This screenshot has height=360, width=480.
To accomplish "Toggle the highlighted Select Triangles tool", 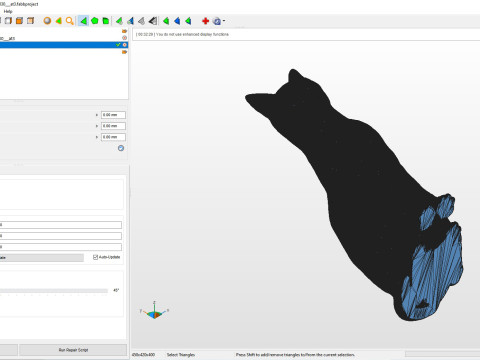I will [x=83, y=21].
